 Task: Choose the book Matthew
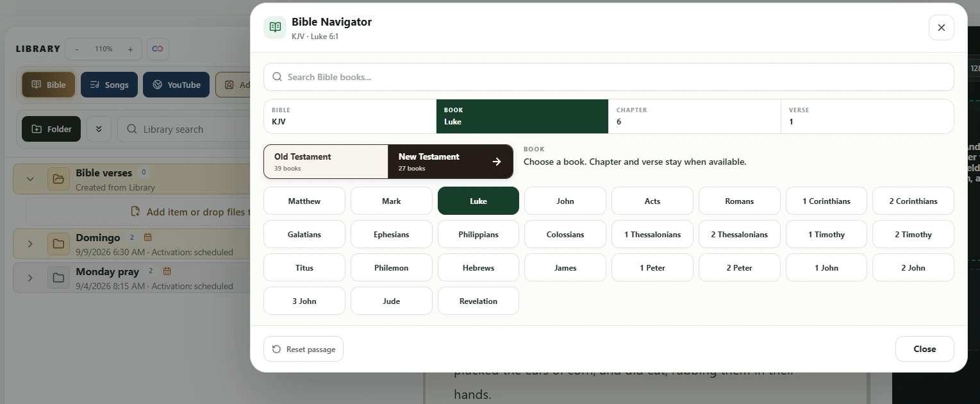pyautogui.click(x=304, y=201)
